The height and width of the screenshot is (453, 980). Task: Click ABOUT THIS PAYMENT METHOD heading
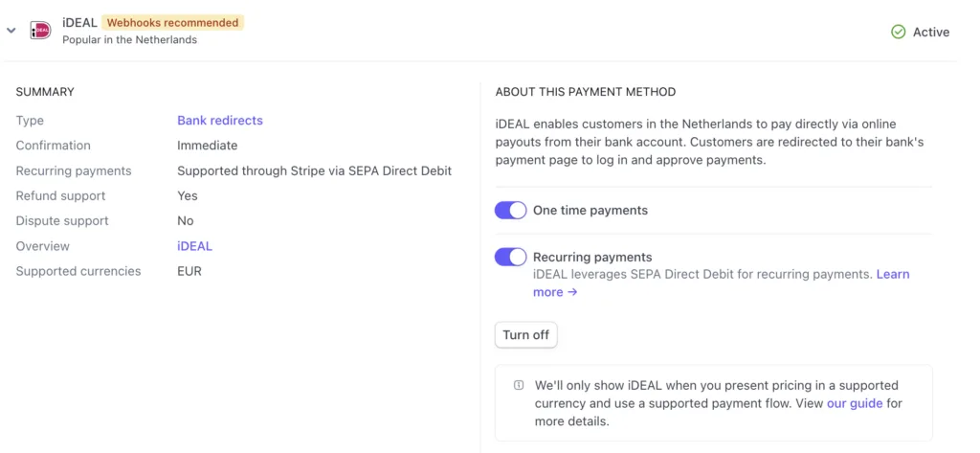(586, 92)
